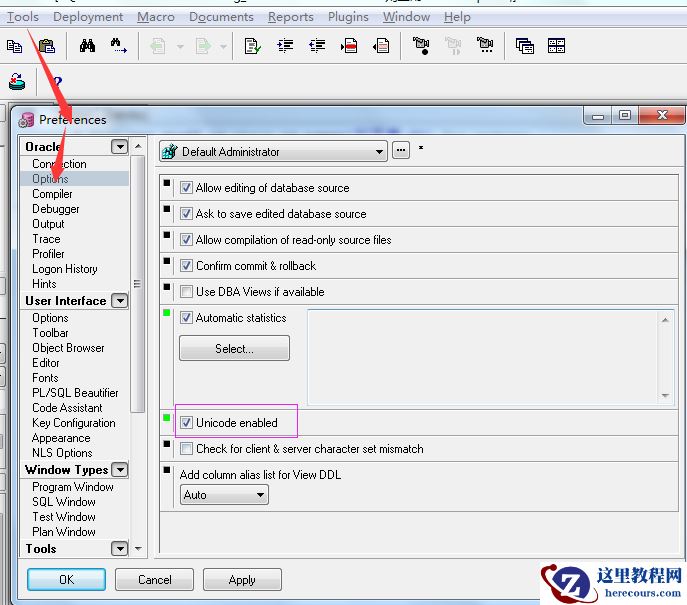Click the ellipsis button beside Default Administrator
The width and height of the screenshot is (687, 605).
click(x=401, y=150)
